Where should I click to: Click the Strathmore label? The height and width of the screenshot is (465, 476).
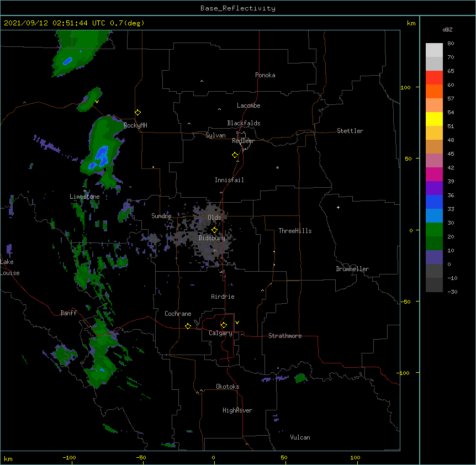285,336
